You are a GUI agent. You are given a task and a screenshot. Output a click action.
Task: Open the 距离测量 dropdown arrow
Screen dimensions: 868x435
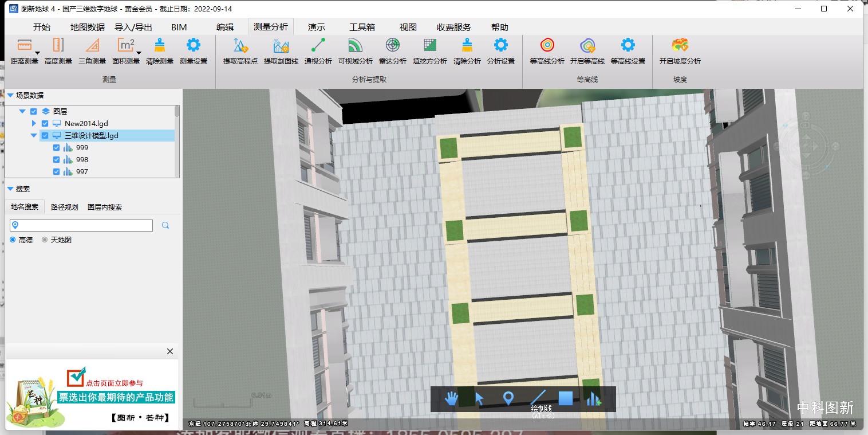(x=37, y=53)
